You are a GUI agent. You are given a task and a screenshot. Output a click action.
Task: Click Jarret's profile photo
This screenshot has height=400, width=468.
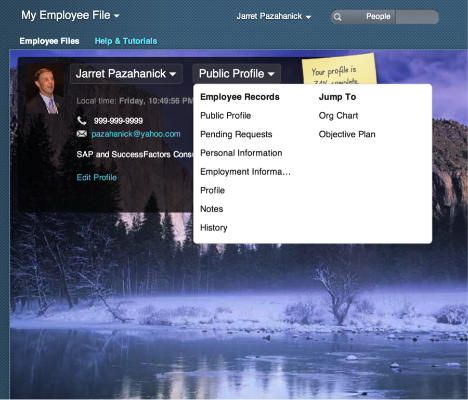tap(45, 89)
